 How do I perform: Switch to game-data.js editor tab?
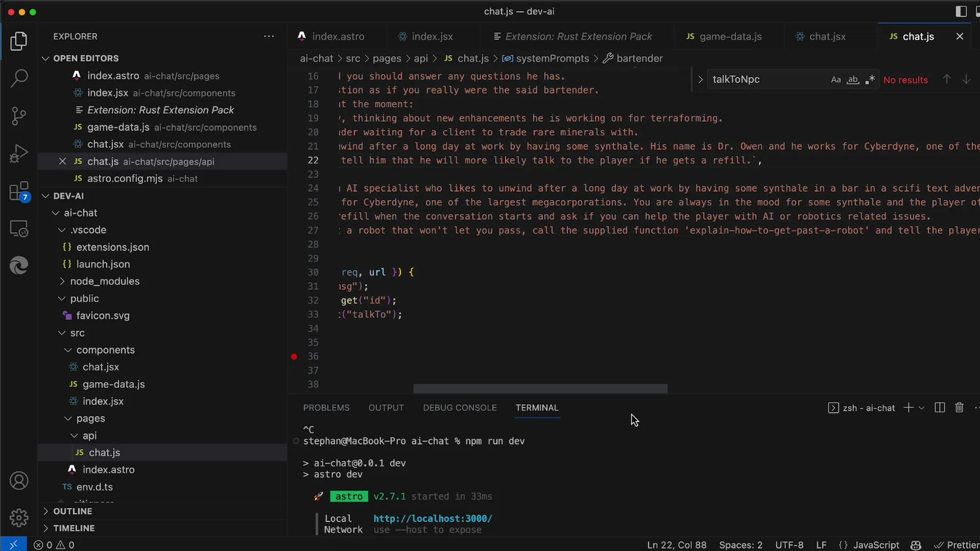pos(724,36)
